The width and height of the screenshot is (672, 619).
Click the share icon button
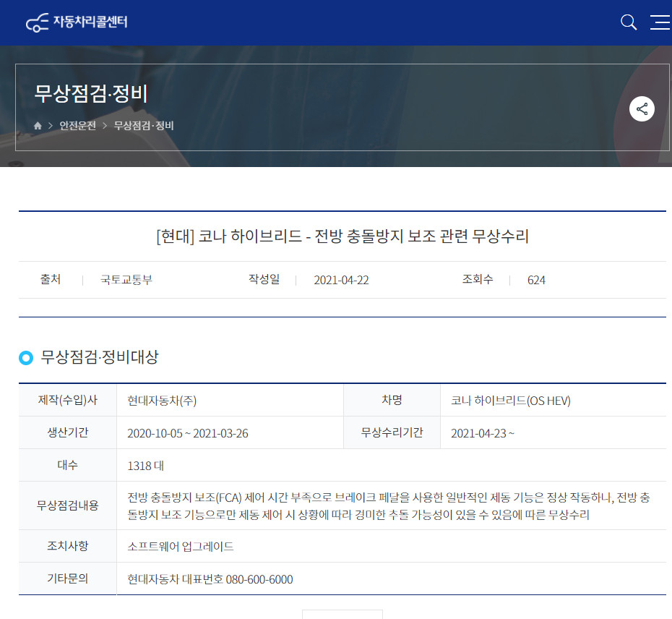pyautogui.click(x=642, y=109)
